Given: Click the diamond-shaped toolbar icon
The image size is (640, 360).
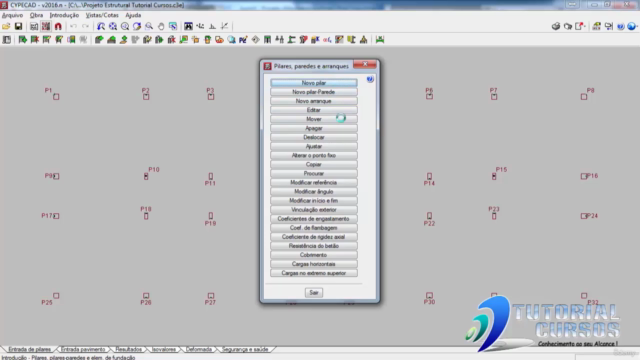Looking at the screenshot, I should (x=256, y=40).
